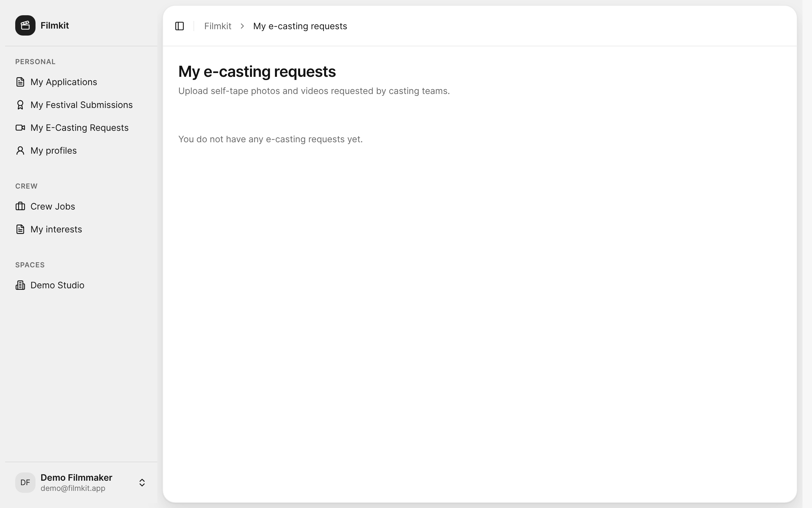This screenshot has width=812, height=508.
Task: Browse Crew Jobs
Action: 81,206
